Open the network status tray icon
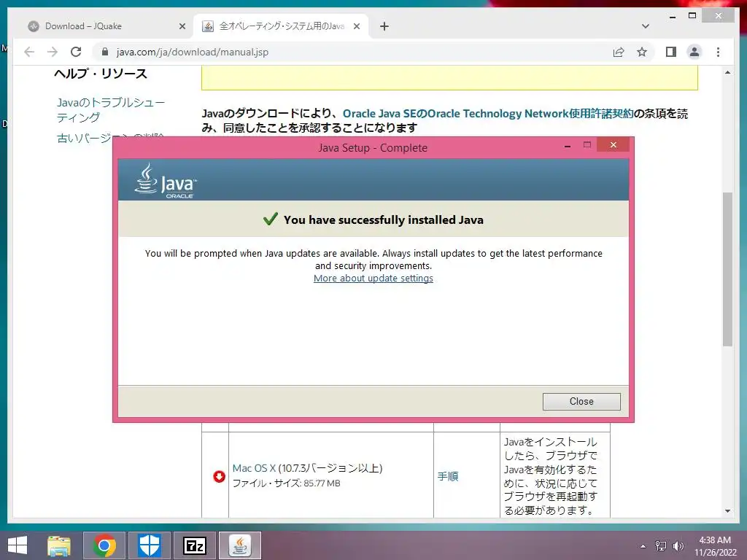Screen dimensions: 747x560 [661, 546]
